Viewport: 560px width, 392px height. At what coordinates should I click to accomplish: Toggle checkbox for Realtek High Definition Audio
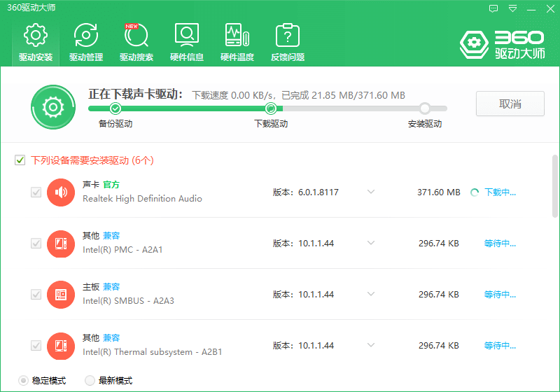36,192
